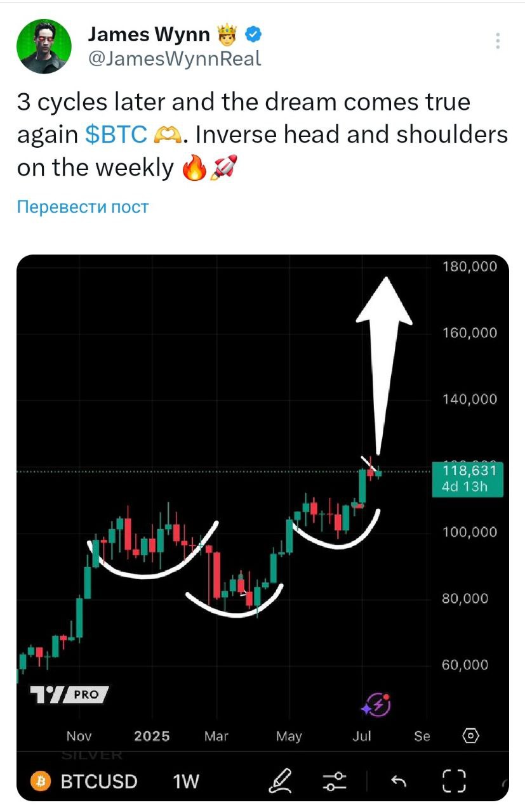The width and height of the screenshot is (525, 812).
Task: Open the @JamesWynnReal handle
Action: (173, 59)
